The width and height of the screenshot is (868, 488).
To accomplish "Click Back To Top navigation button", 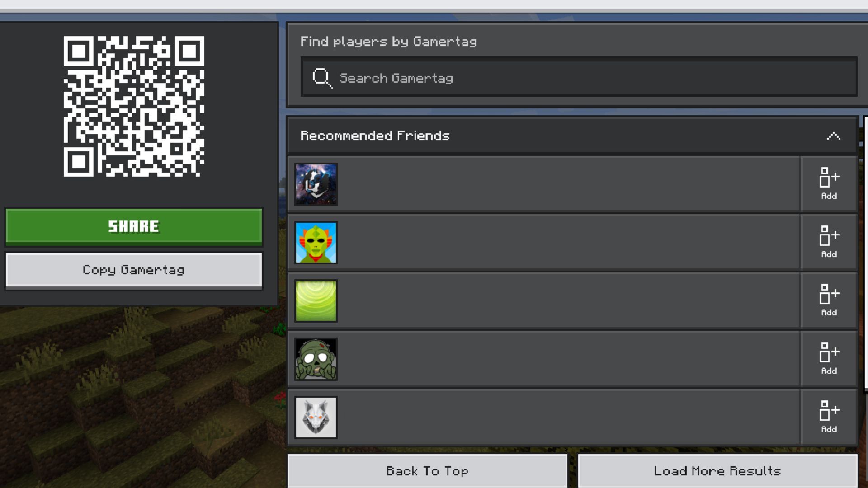I will [x=427, y=471].
